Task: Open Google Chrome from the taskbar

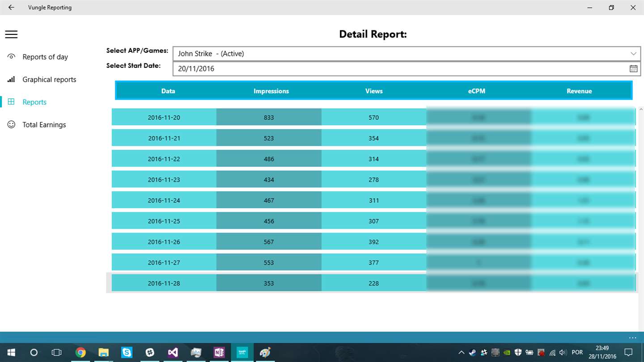Action: coord(80,353)
